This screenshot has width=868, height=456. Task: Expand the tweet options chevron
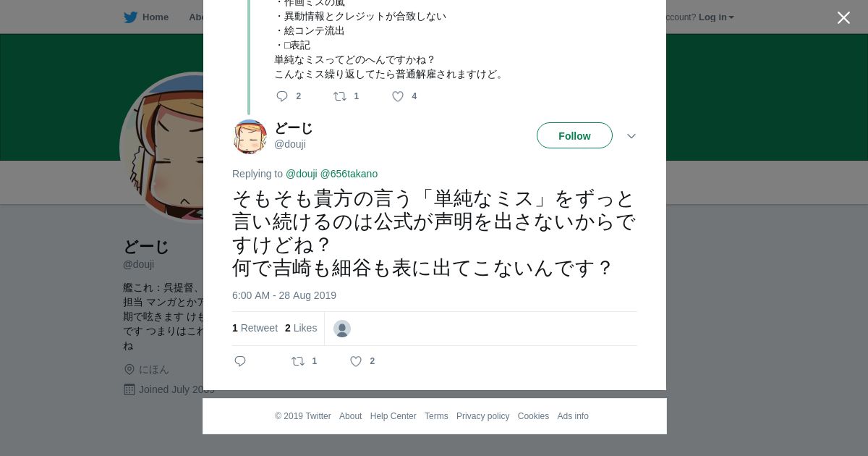pos(631,136)
